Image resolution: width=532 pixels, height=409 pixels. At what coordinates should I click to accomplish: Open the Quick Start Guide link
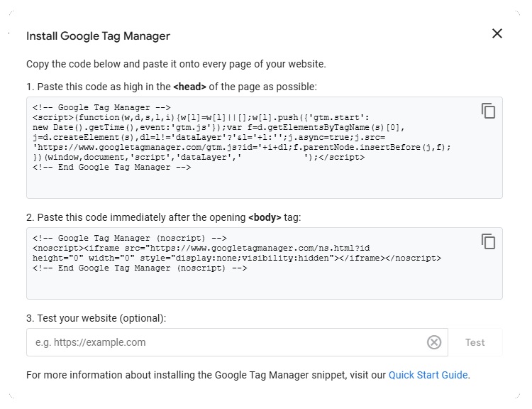coord(428,375)
